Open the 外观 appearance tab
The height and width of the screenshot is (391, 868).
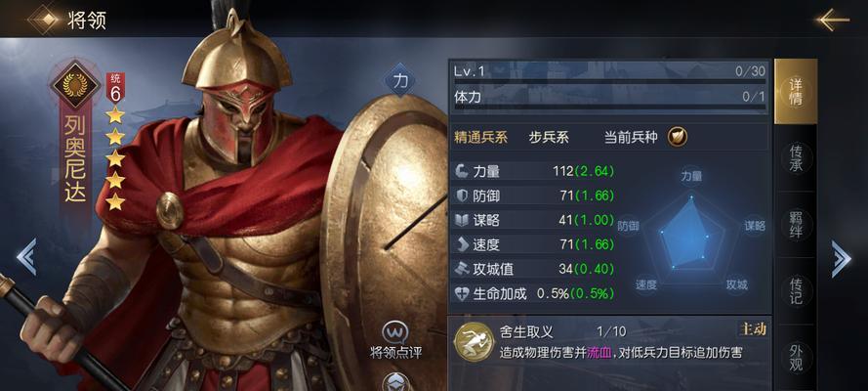pyautogui.click(x=796, y=357)
